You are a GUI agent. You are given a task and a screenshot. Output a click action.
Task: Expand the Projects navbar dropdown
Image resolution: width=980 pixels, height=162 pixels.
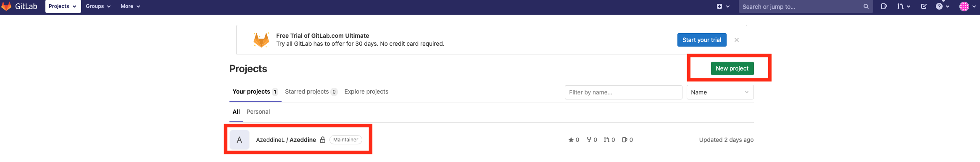[x=63, y=6]
